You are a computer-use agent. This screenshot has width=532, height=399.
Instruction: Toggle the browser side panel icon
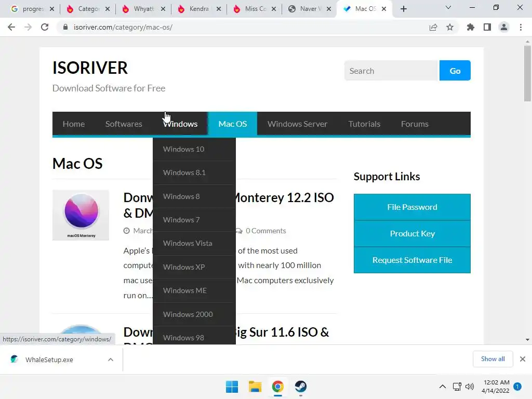[x=487, y=27]
